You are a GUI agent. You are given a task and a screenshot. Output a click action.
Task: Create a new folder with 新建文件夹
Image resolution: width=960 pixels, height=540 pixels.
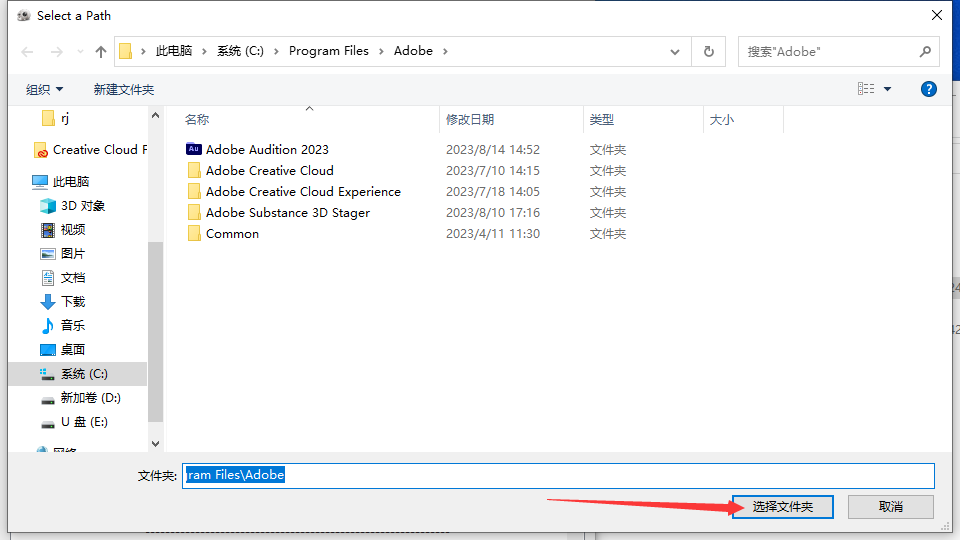[x=124, y=90]
